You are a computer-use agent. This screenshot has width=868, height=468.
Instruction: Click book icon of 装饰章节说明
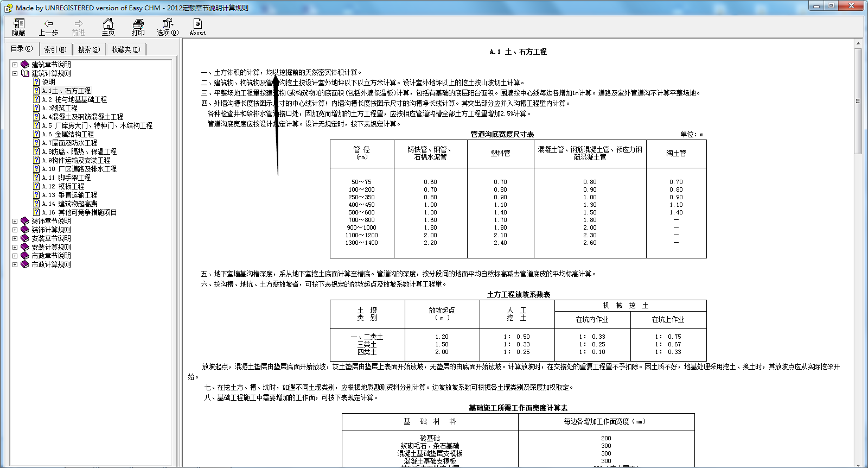click(x=25, y=221)
